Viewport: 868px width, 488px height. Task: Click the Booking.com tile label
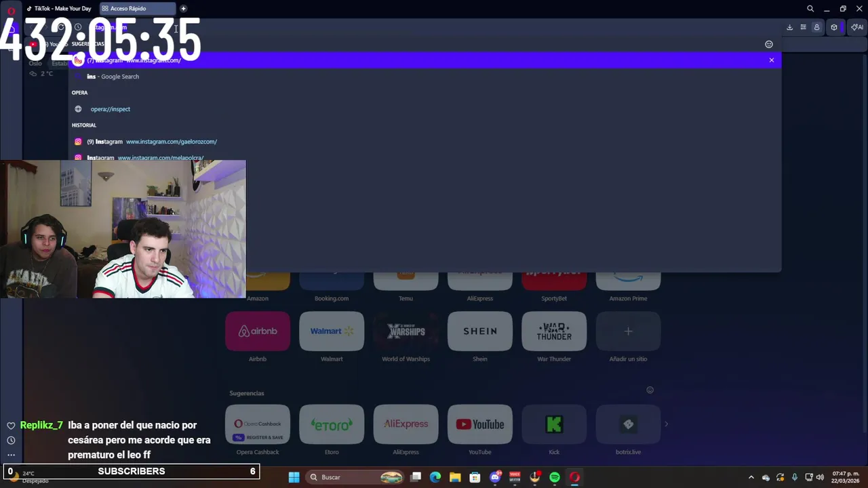coord(332,298)
